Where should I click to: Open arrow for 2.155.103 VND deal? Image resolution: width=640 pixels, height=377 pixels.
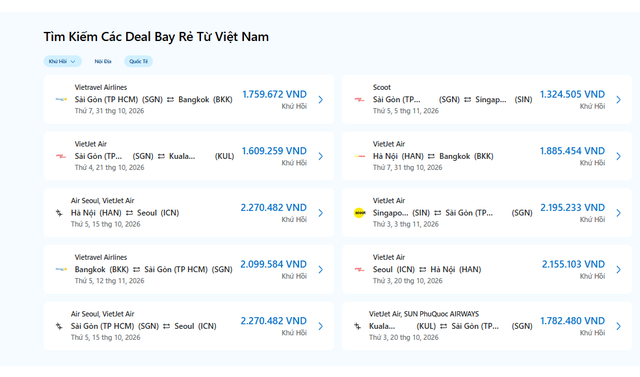click(x=619, y=270)
